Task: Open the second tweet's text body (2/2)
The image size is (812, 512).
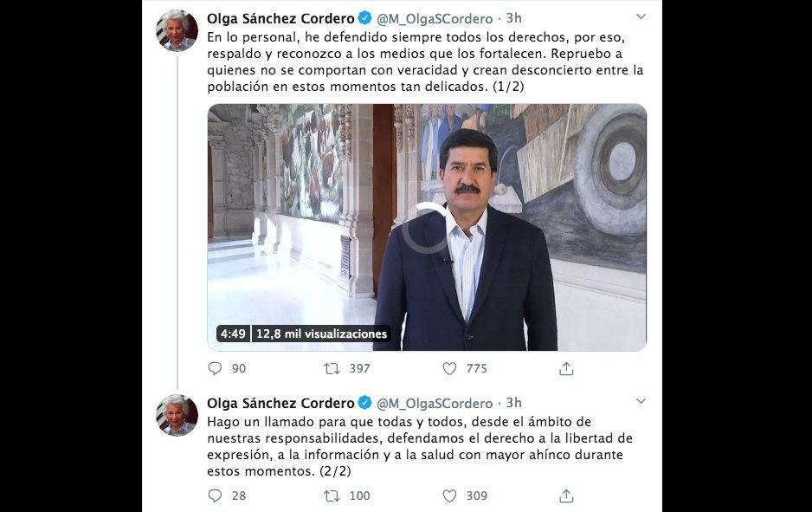Action: (x=420, y=446)
